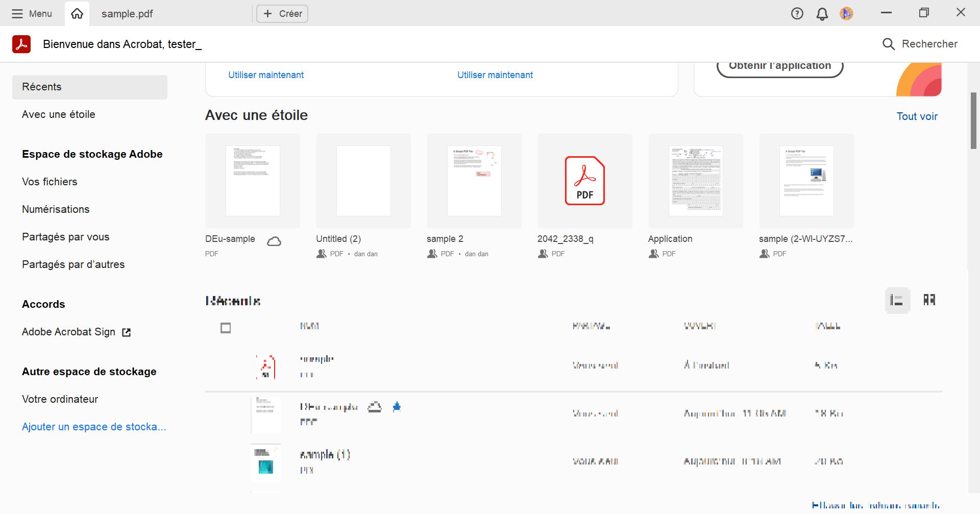This screenshot has height=514, width=980.
Task: Sort recent files by the Nom column
Action: coord(309,326)
